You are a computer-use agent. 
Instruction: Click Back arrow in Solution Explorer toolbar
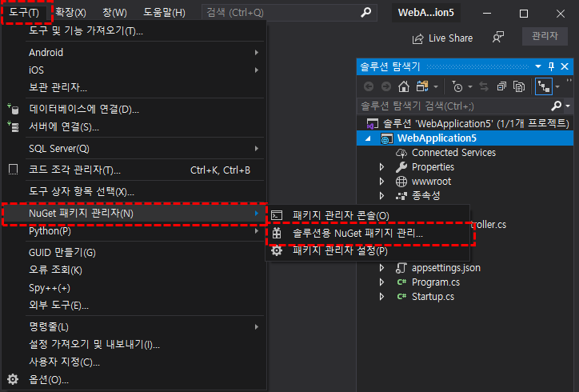click(x=369, y=86)
